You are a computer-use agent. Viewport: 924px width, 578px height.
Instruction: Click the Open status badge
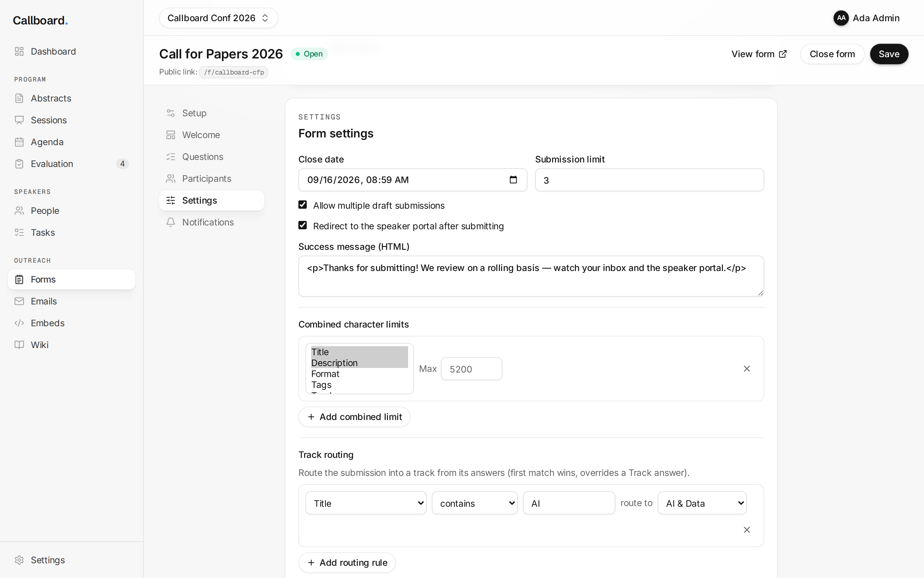pyautogui.click(x=309, y=54)
